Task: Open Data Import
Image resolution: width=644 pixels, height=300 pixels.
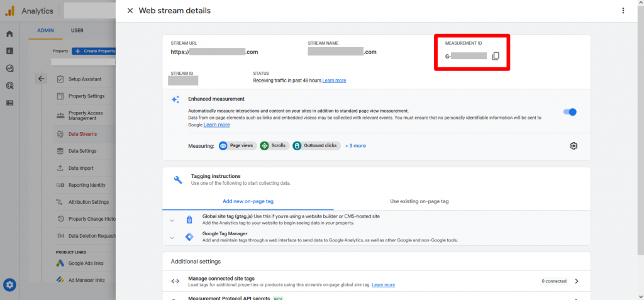Action: click(x=81, y=168)
